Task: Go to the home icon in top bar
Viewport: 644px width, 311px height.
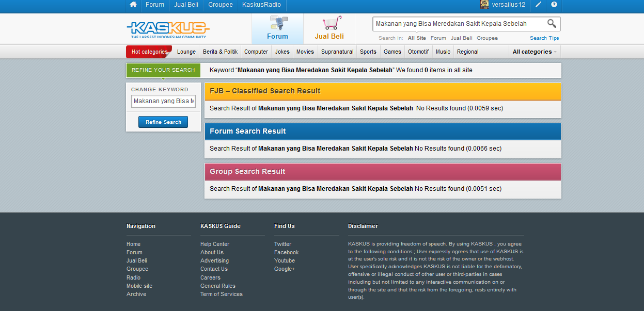Action: [133, 5]
